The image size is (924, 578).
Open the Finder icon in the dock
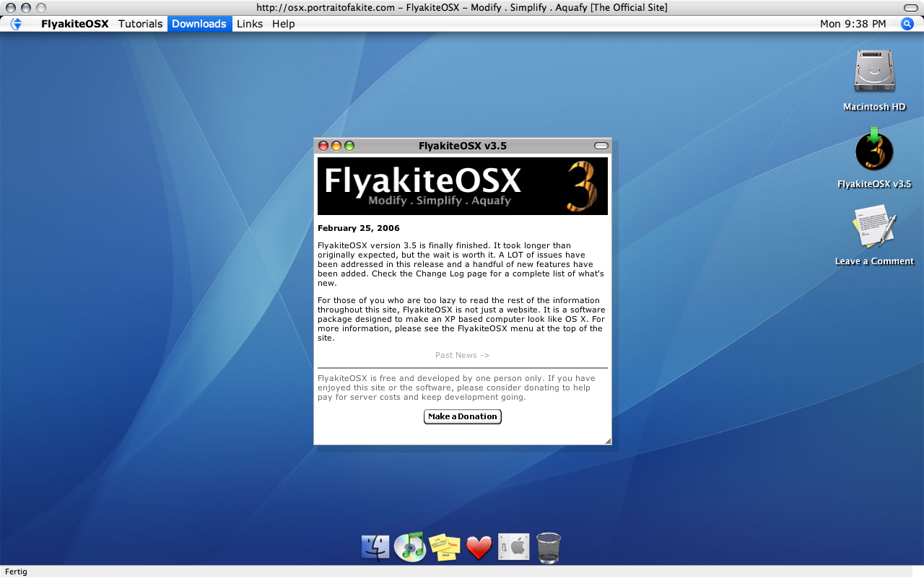[x=375, y=548]
